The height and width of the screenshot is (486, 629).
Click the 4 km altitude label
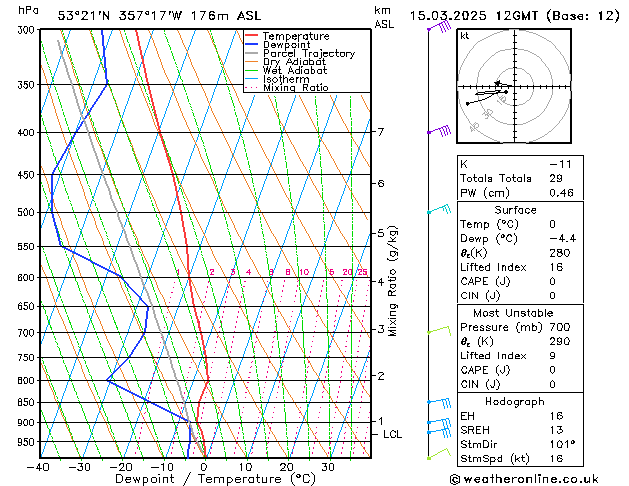pos(381,281)
